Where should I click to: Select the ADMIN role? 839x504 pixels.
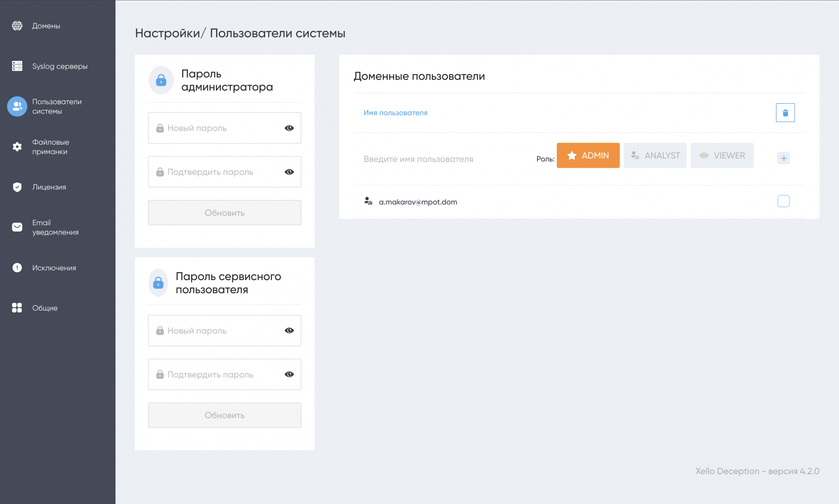[x=588, y=156]
